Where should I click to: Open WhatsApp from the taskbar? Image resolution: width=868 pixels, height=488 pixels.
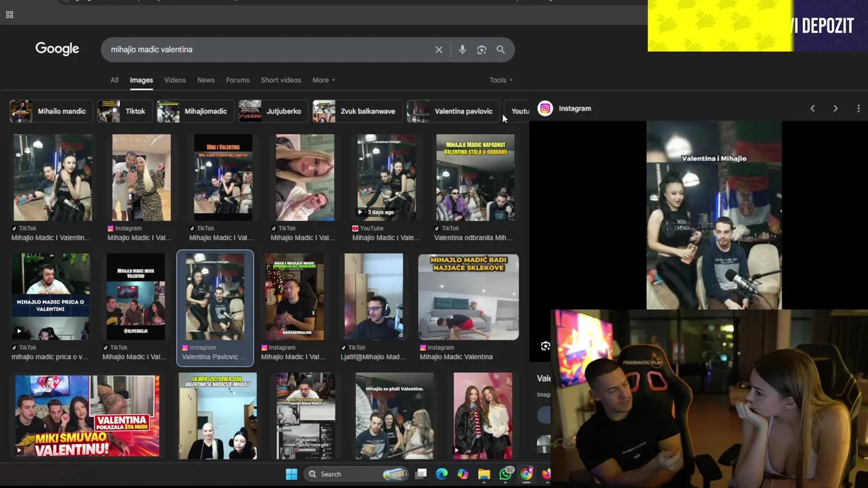505,474
